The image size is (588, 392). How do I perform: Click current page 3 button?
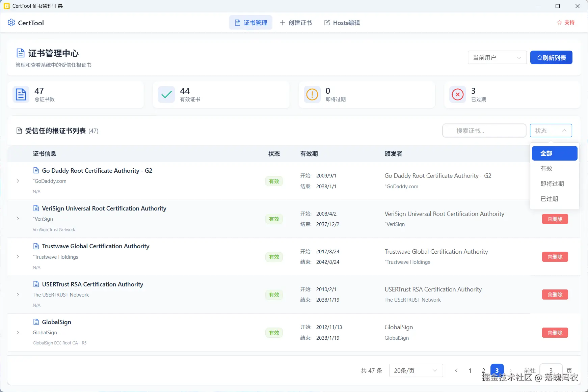pos(497,370)
